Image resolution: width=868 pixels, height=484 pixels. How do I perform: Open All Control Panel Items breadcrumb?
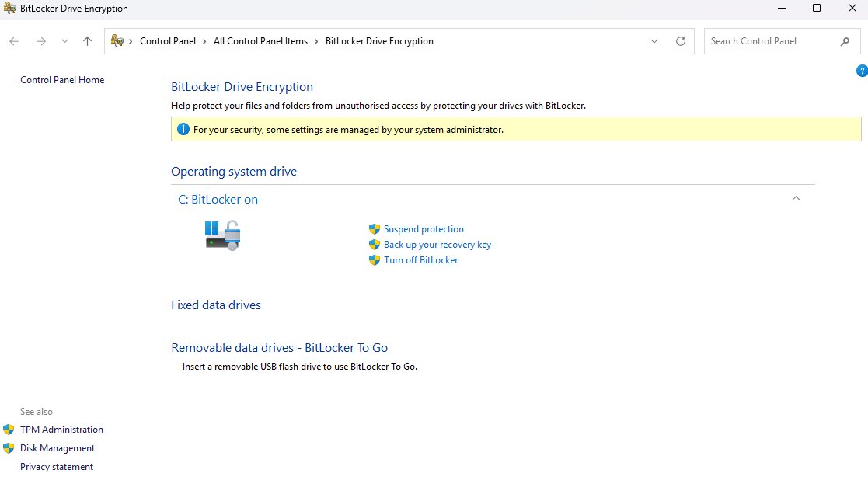261,41
